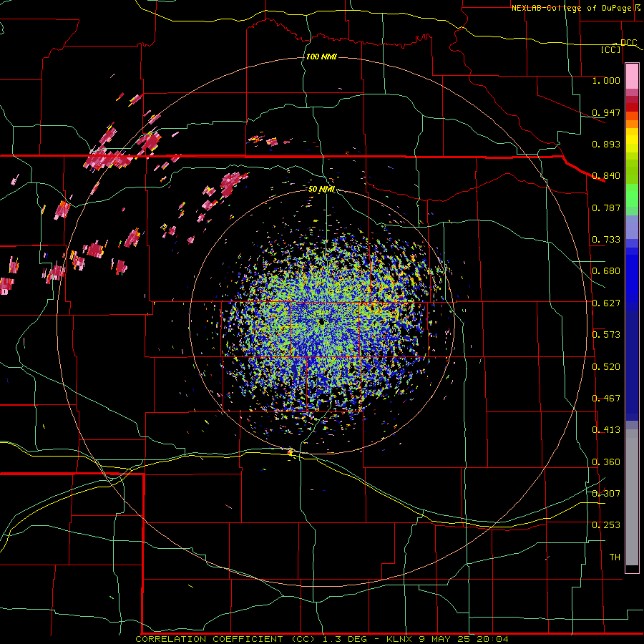Select the 0.627 value on the color scale
Viewport: 644px width, 644px height.
[606, 303]
